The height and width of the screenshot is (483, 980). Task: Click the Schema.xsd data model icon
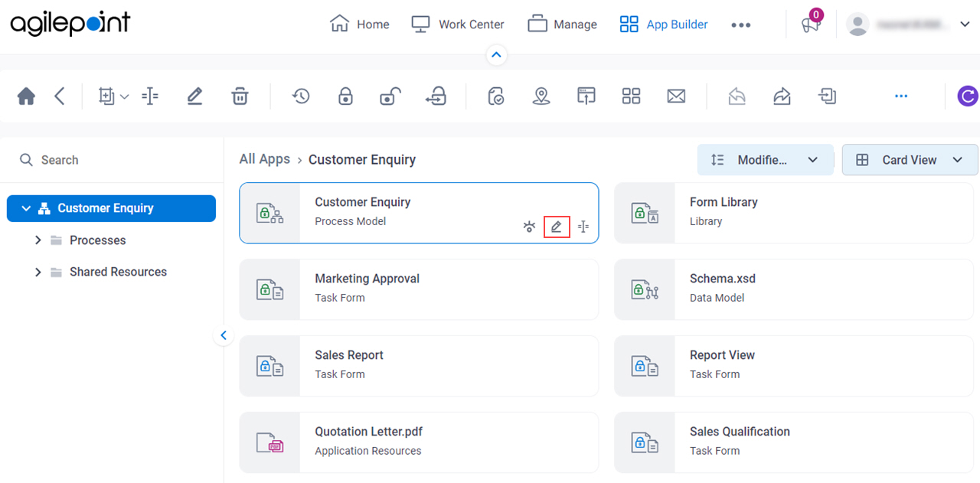pyautogui.click(x=645, y=289)
